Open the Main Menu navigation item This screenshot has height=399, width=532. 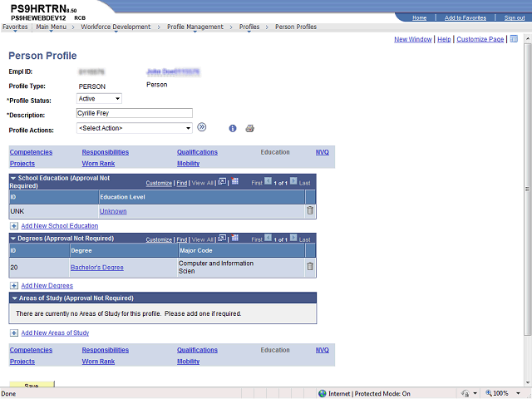[x=52, y=27]
